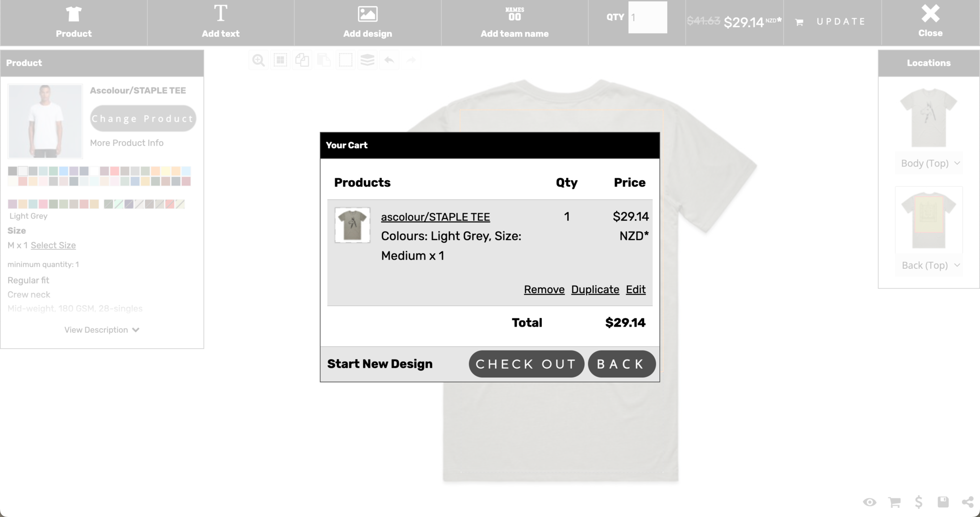Click the layers stack icon
The height and width of the screenshot is (517, 980).
(367, 60)
